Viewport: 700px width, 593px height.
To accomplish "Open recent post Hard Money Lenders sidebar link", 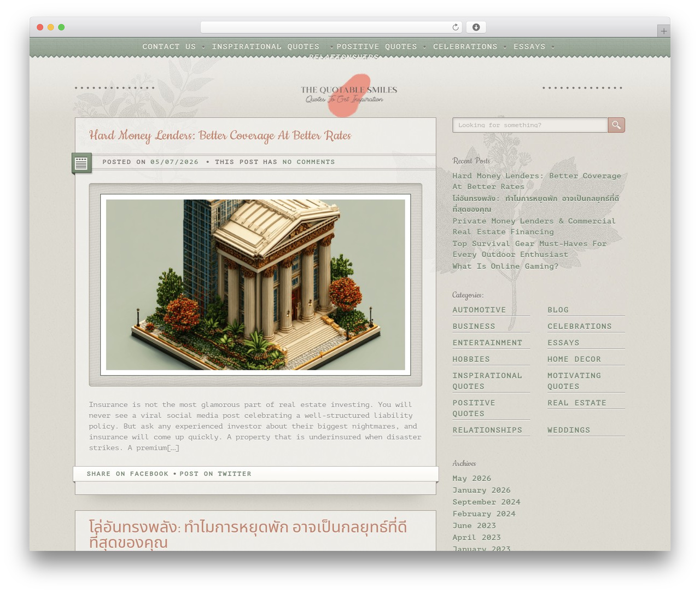I will pyautogui.click(x=536, y=181).
